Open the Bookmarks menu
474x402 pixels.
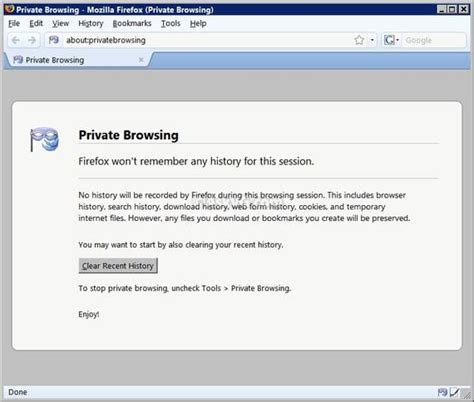click(132, 23)
